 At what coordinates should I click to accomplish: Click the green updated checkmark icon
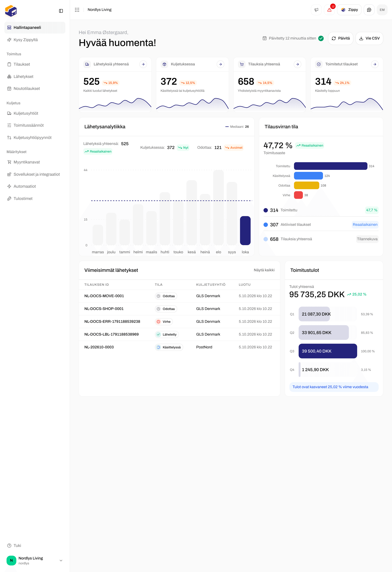(321, 38)
